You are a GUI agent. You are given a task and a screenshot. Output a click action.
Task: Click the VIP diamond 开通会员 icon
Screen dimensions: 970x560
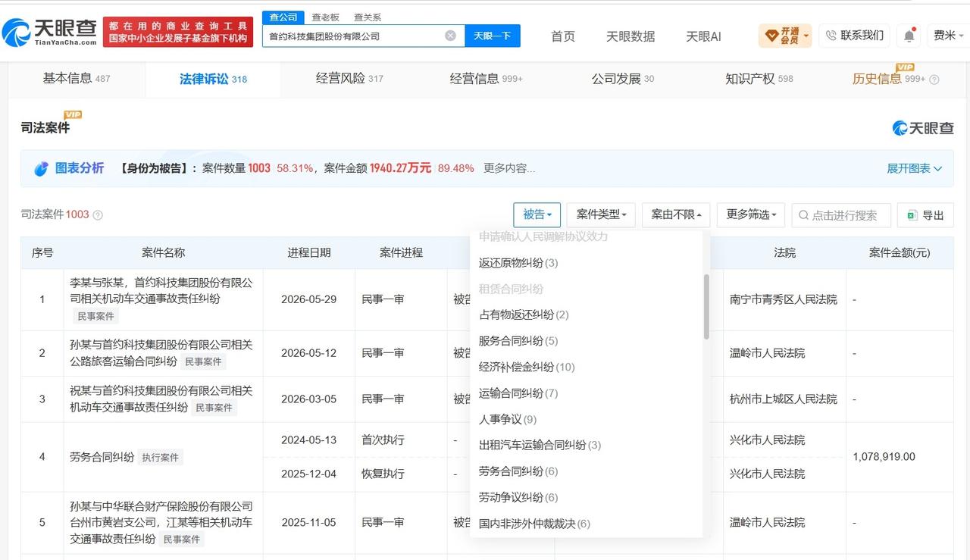[771, 36]
